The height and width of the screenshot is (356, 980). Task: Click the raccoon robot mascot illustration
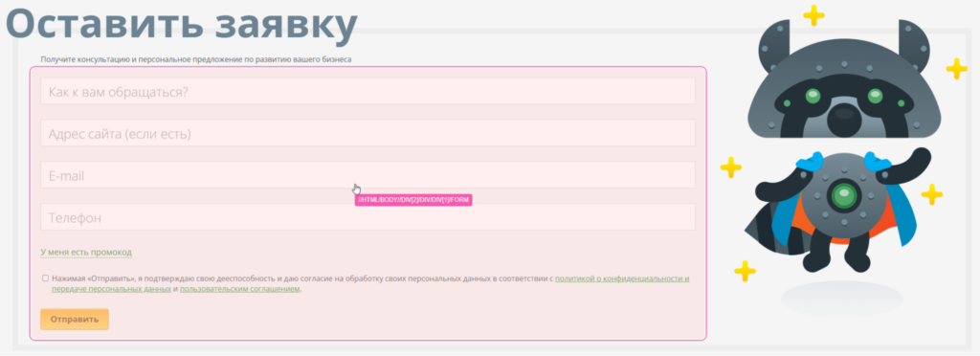coord(844,146)
